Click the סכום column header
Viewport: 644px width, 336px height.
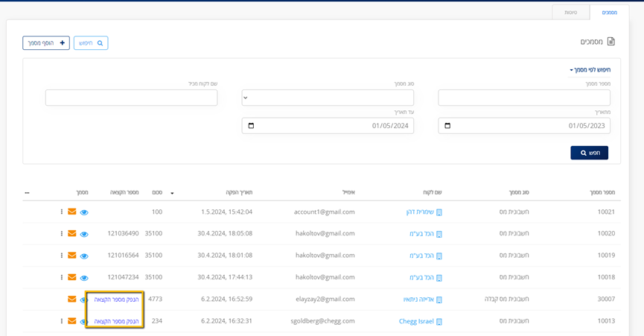click(157, 192)
